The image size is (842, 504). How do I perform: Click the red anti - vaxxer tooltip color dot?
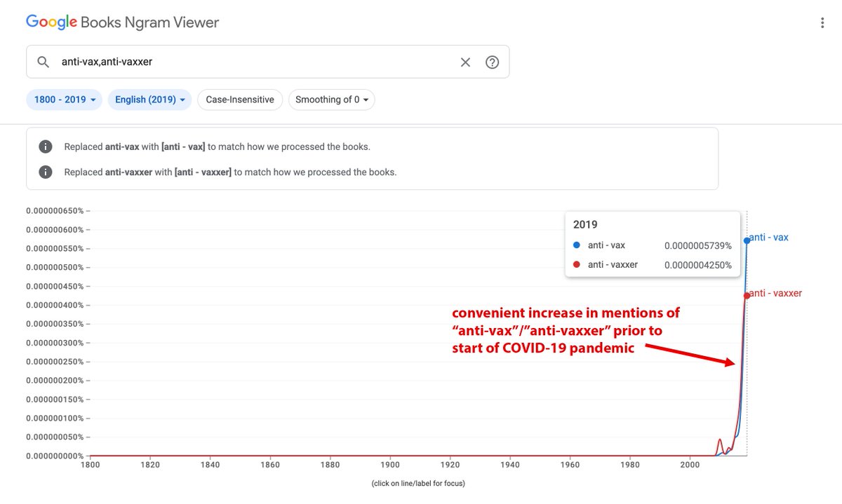577,265
